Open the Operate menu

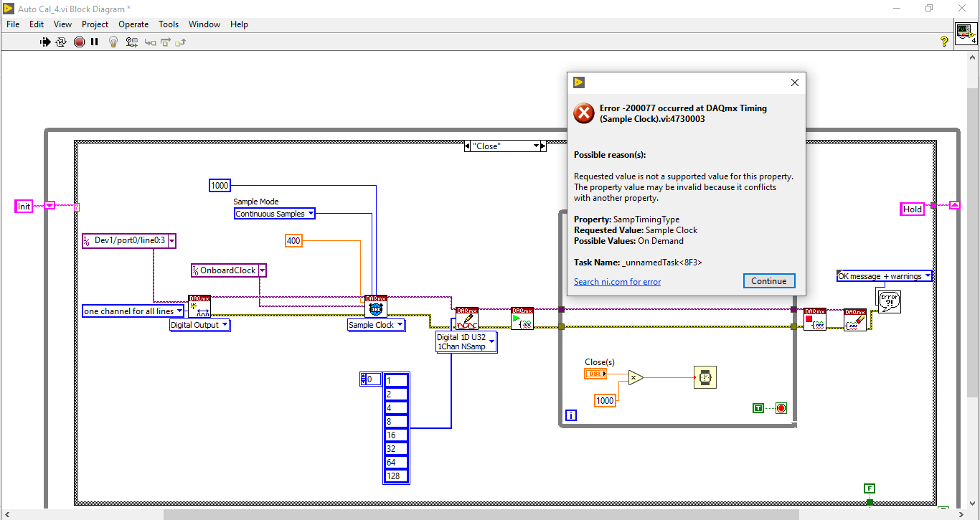133,24
